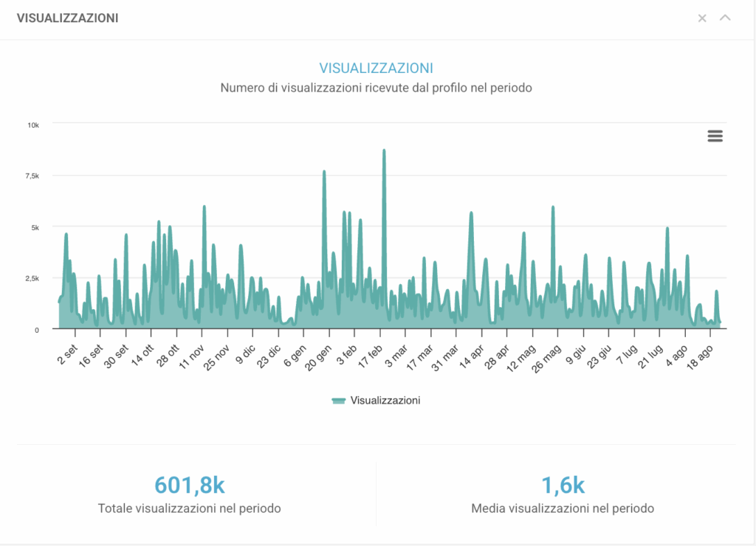The image size is (756, 546).
Task: Click the 28 ott x-axis date label
Action: [168, 356]
